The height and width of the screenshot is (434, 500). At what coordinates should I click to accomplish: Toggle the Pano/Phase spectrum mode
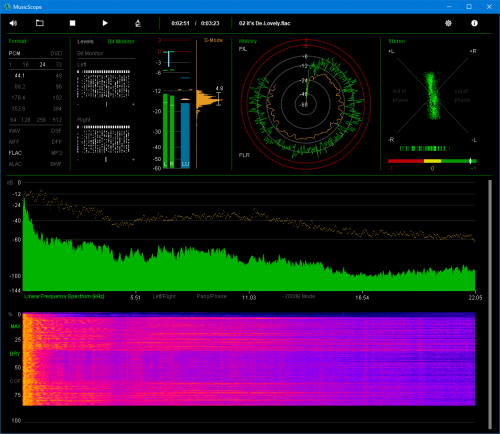pyautogui.click(x=212, y=296)
